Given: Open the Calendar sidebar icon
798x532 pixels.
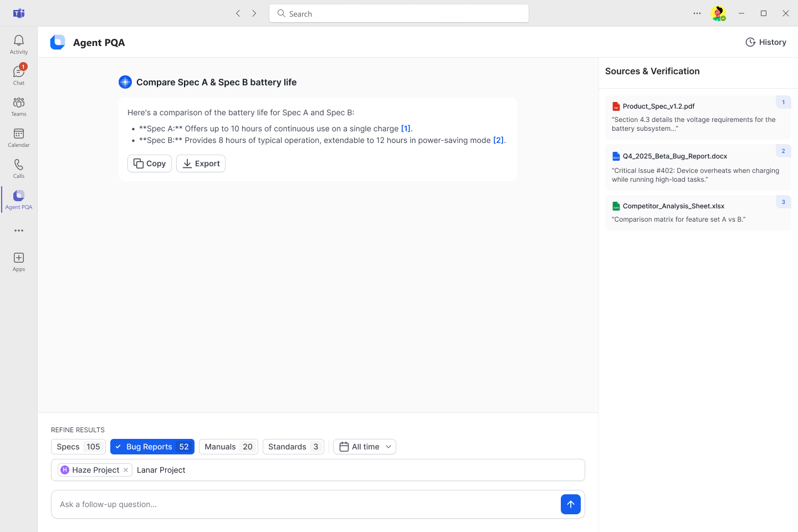Looking at the screenshot, I should pyautogui.click(x=19, y=137).
